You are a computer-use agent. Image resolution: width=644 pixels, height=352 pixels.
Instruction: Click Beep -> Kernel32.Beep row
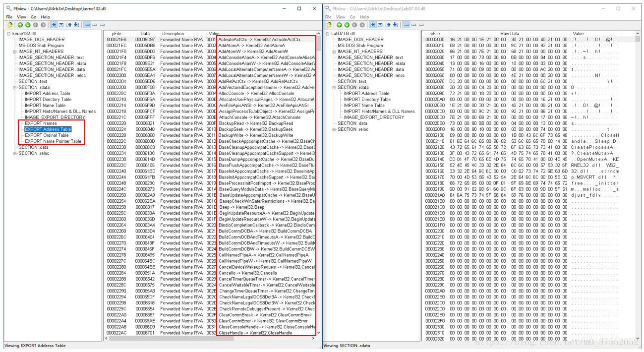(x=211, y=207)
